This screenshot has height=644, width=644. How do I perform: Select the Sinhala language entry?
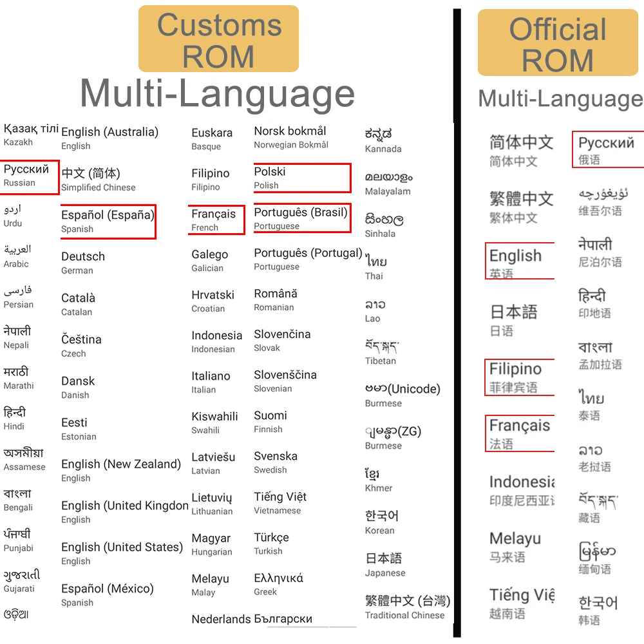[384, 225]
